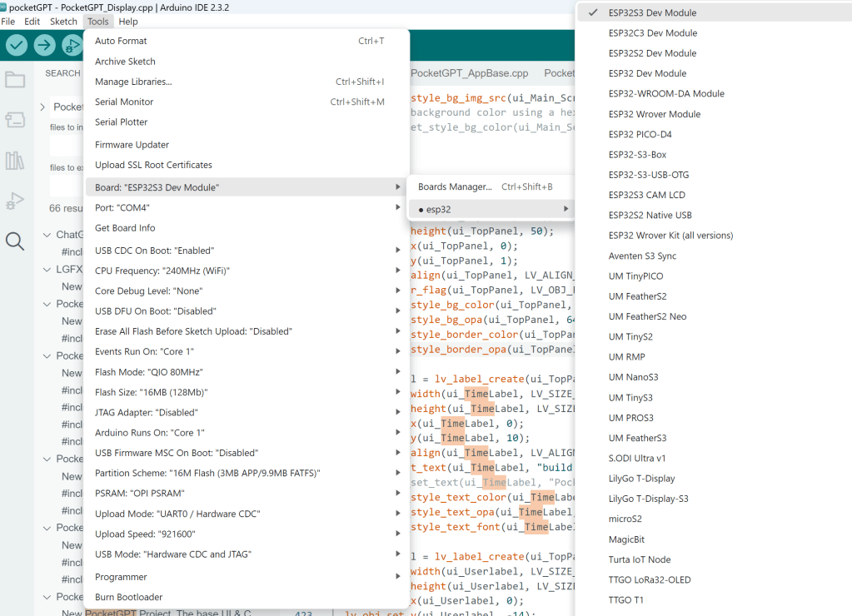Screen dimensions: 852x616
Task: Collapse the ChatG search result group
Action: (47, 235)
